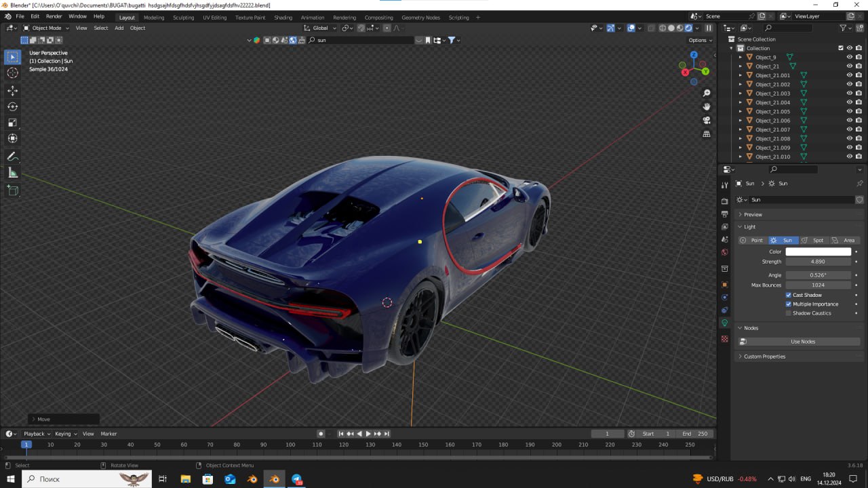Viewport: 868px width, 488px height.
Task: Choose the Spot light type
Action: 813,240
